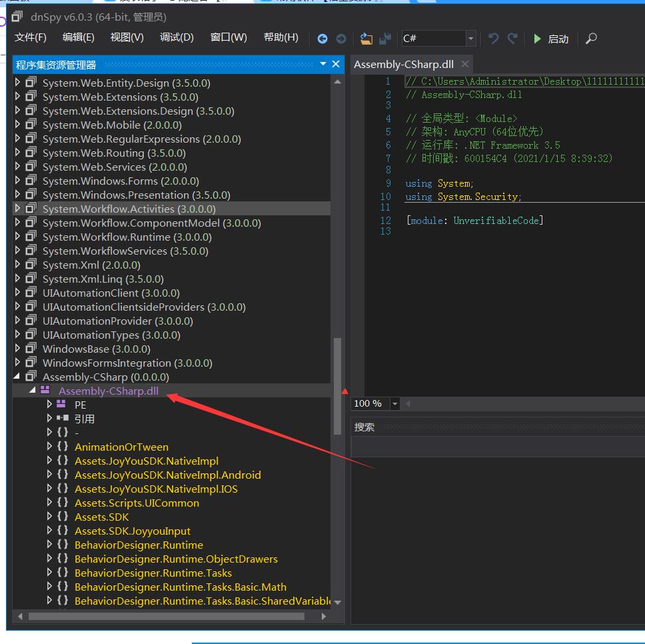Expand the PE node
Image resolution: width=645 pixels, height=644 pixels.
pos(49,404)
